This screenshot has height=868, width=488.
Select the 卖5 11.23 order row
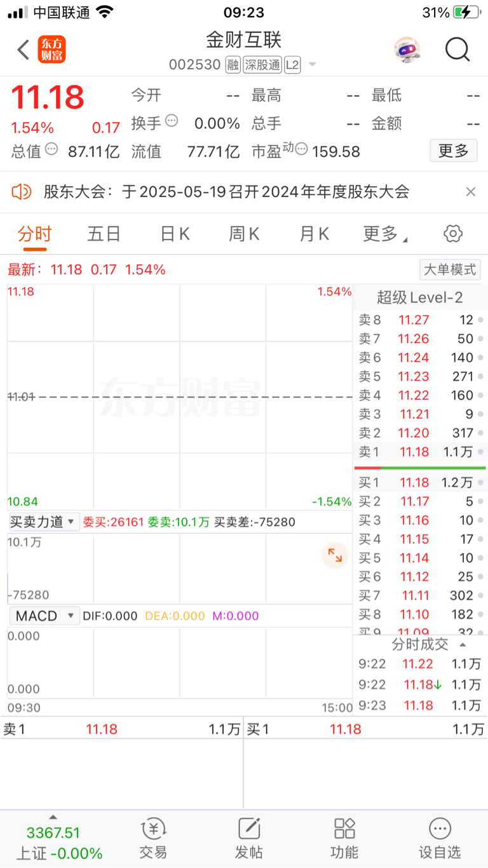point(419,377)
